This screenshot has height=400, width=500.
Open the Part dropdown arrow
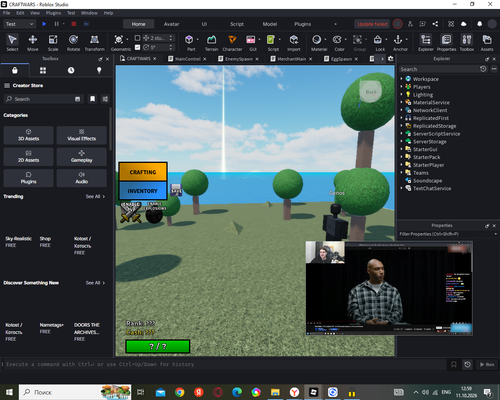(x=197, y=39)
